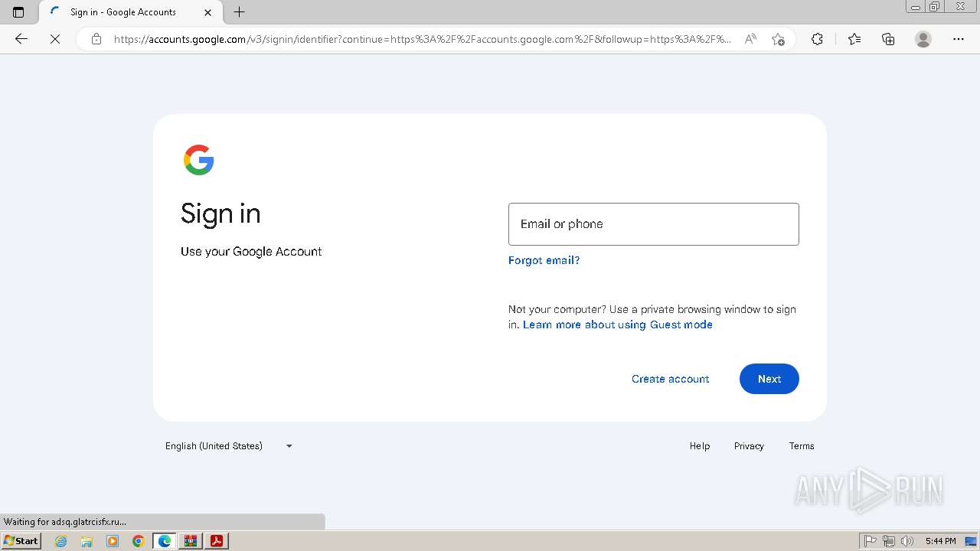980x551 pixels.
Task: Select the Sign in - Google Accounts tab
Action: tap(129, 12)
